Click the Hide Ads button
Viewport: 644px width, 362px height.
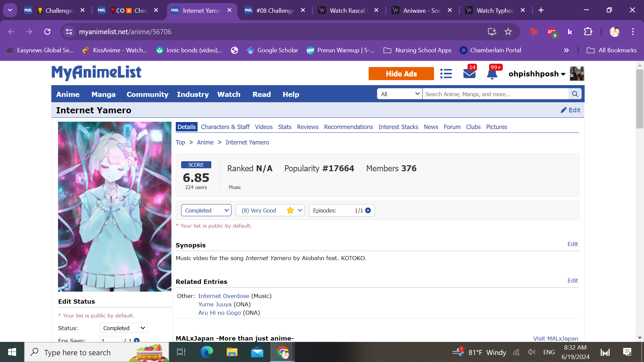tap(401, 74)
